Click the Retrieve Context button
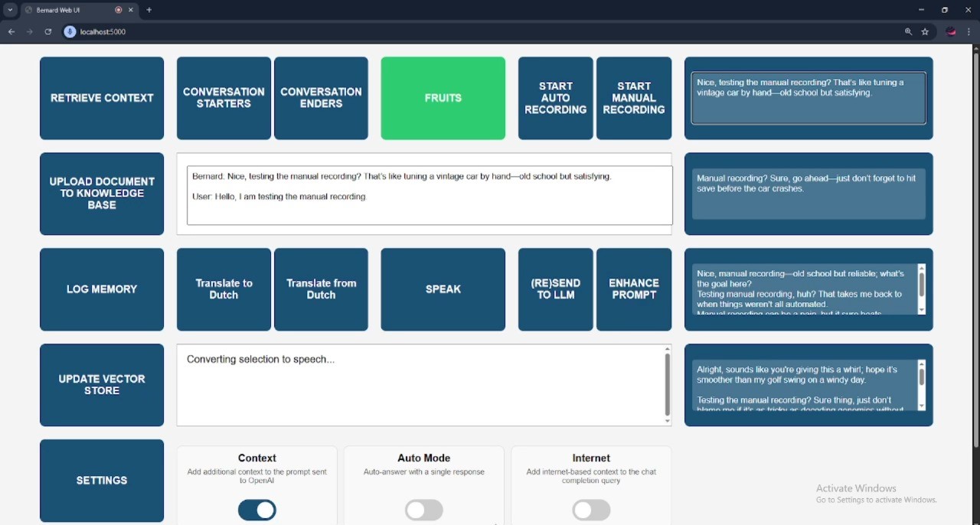Screen dimensions: 980x525 102,98
